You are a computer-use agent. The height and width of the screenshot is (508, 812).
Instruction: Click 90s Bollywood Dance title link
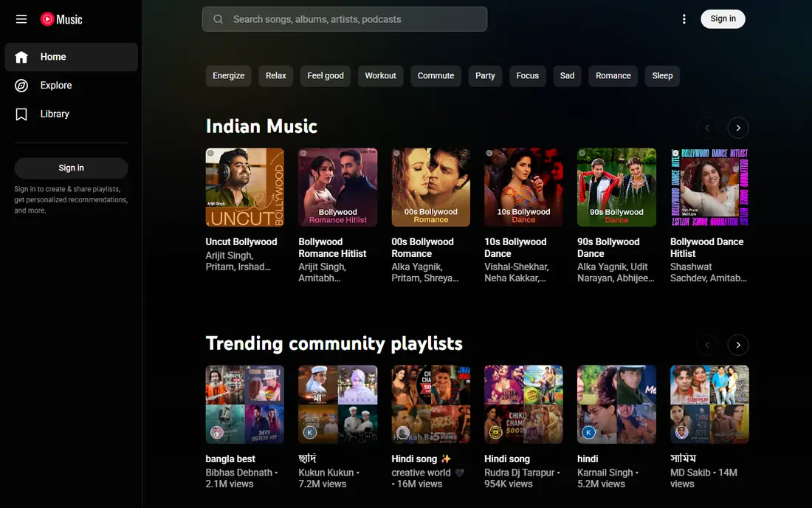click(x=608, y=247)
